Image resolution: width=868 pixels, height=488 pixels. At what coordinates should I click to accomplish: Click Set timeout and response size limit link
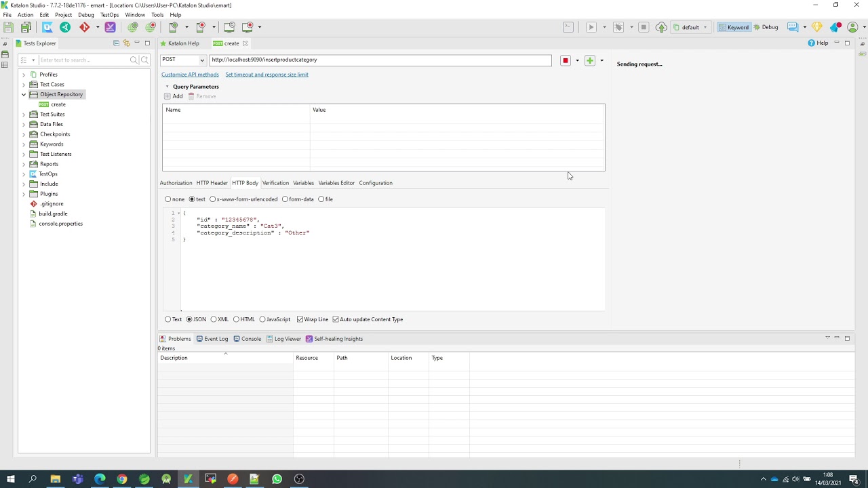(x=267, y=75)
